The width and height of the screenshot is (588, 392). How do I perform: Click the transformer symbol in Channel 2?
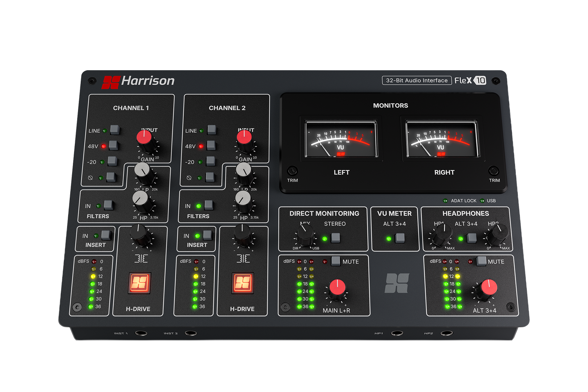(243, 259)
